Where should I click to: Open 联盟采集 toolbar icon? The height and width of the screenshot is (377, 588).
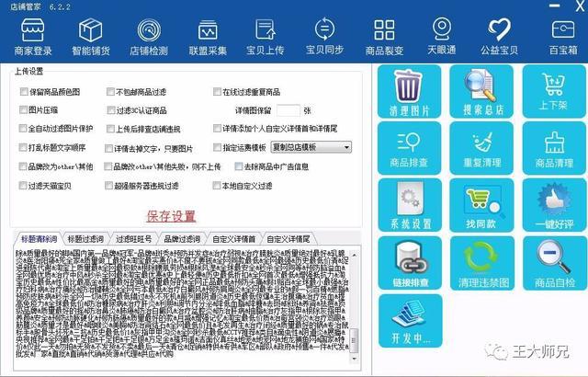(208, 37)
